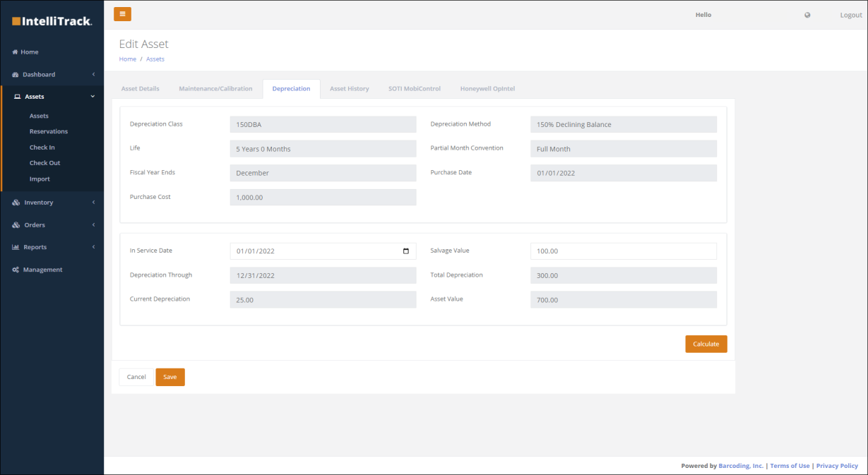The height and width of the screenshot is (475, 868).
Task: Click the globe language icon
Action: pos(807,15)
